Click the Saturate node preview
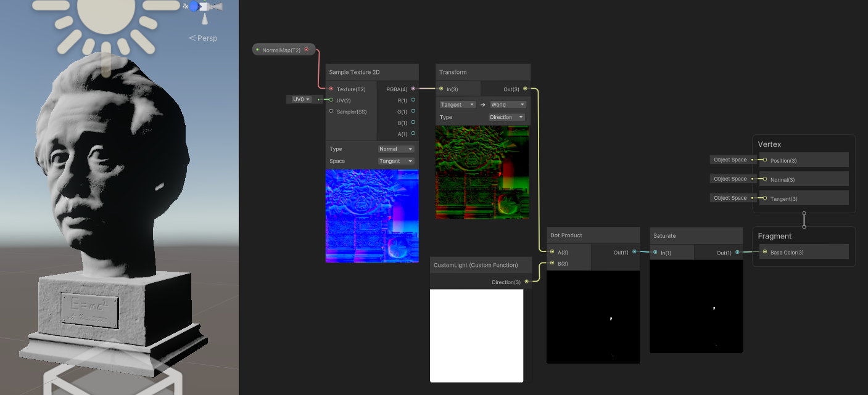The width and height of the screenshot is (868, 395). (696, 306)
